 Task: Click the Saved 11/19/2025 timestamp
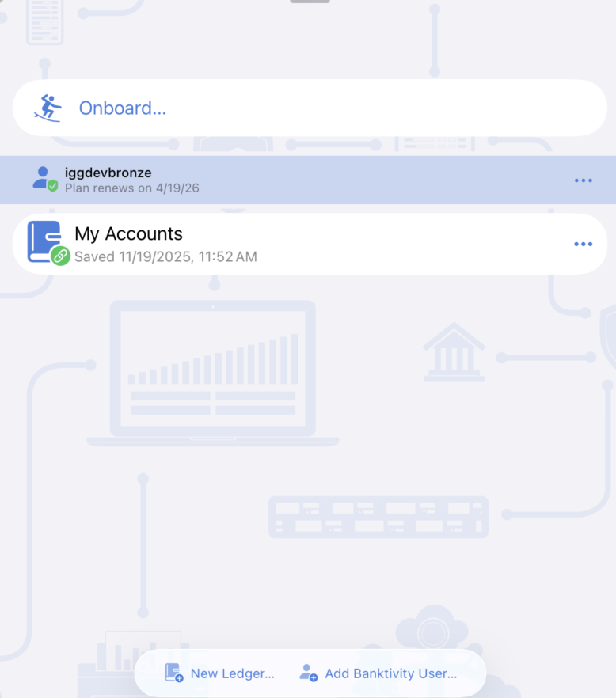coord(165,256)
